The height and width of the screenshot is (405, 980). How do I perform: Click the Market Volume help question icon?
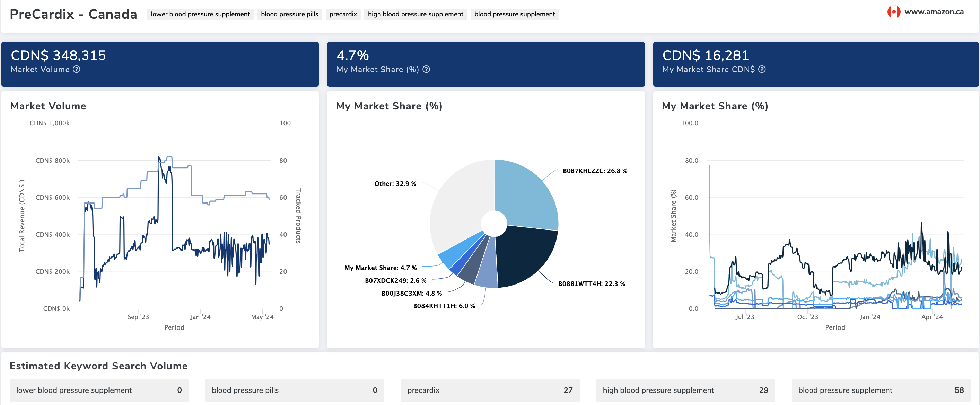[x=77, y=69]
